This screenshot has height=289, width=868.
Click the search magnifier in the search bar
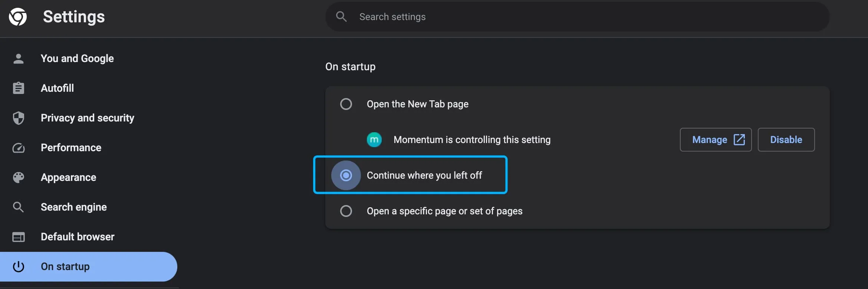point(341,16)
